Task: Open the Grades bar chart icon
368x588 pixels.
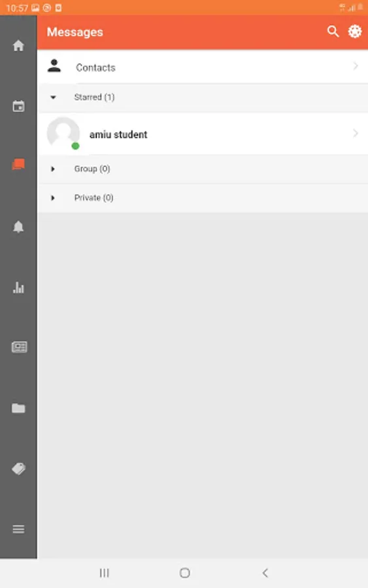Action: pos(18,287)
